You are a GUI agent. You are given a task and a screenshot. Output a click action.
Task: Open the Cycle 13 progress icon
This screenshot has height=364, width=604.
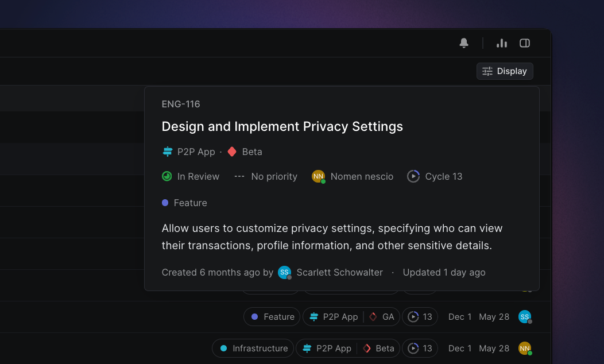pyautogui.click(x=413, y=176)
